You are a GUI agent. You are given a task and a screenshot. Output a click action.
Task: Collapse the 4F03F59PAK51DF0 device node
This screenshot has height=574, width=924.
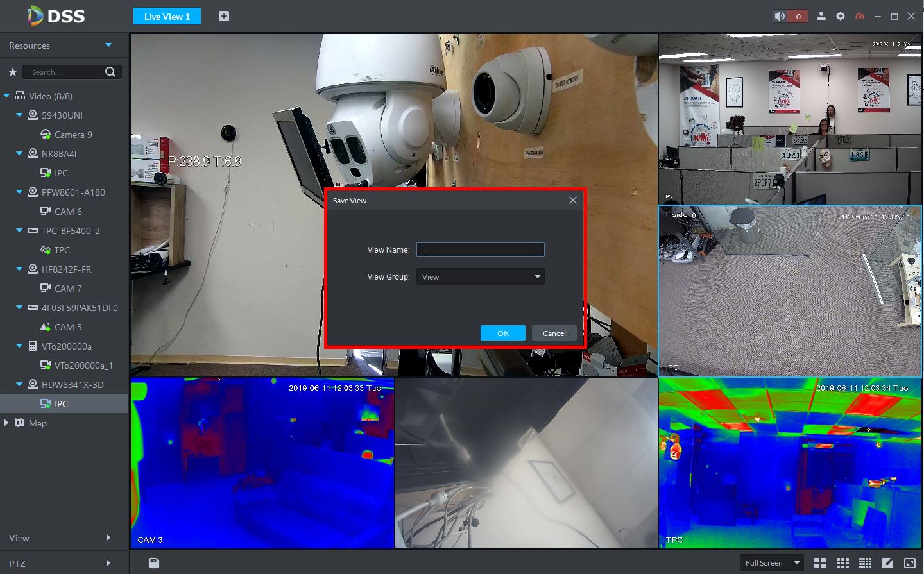(19, 307)
